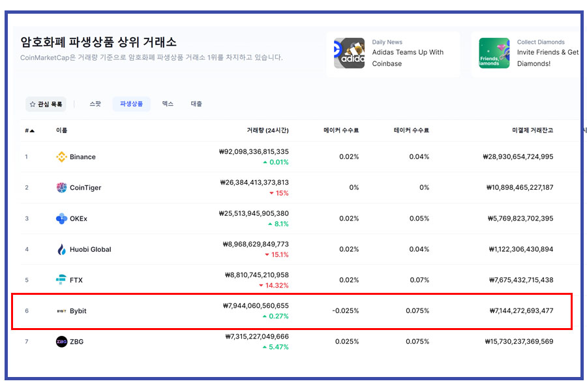Open the FTX exchange link
This screenshot has height=392, width=587.
pos(76,280)
